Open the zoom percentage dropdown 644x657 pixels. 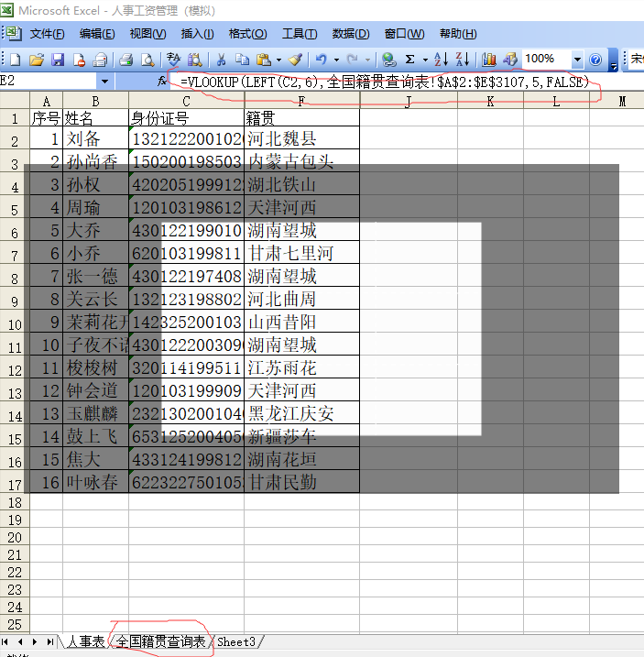(x=577, y=60)
